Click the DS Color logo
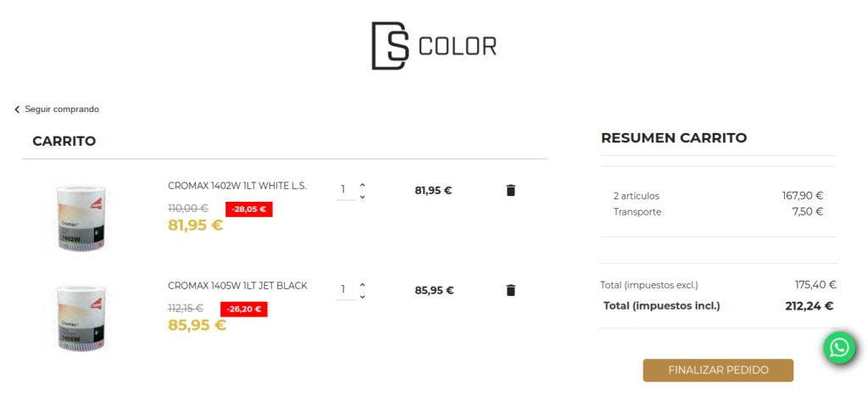The width and height of the screenshot is (868, 408). point(434,46)
